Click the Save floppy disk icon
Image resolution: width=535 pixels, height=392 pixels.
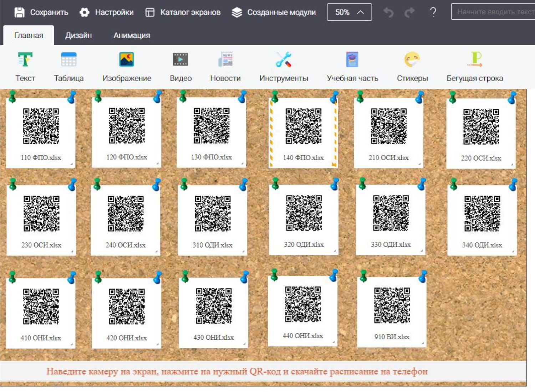[x=19, y=12]
